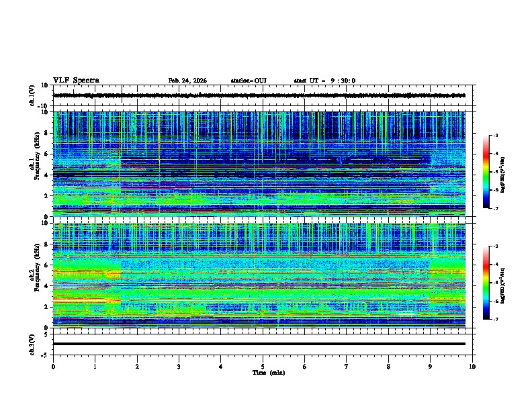Screen dimensions: 532x411
Task: Click the "-7" tick on ch.1 colorbar
Action: pyautogui.click(x=496, y=208)
